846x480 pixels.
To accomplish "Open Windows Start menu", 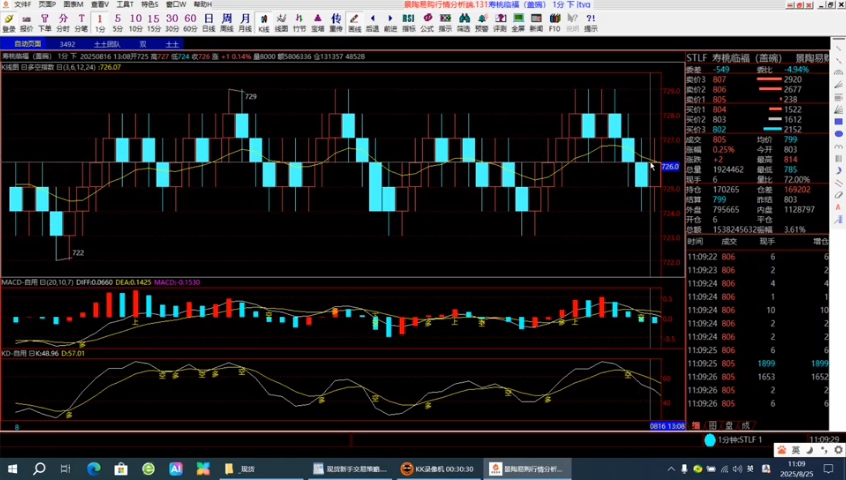I will click(x=12, y=469).
